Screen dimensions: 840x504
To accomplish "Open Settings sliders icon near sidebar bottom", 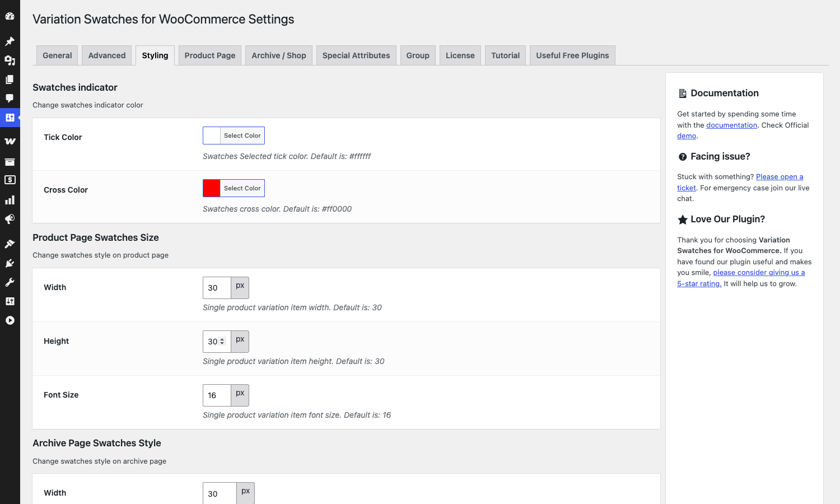I will tap(10, 301).
